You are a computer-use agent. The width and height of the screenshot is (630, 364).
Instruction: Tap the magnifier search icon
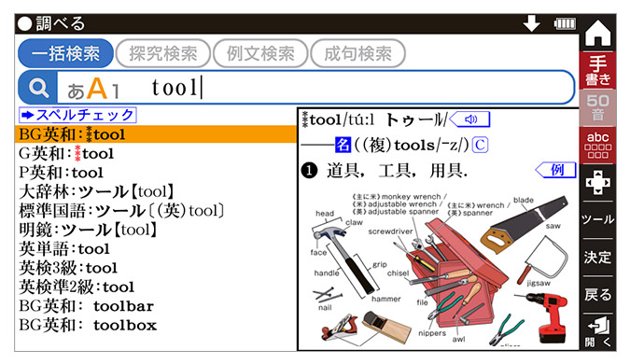[38, 87]
